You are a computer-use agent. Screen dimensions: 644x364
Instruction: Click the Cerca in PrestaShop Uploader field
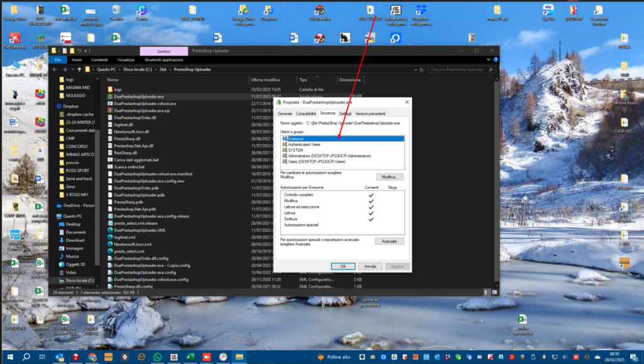tap(458, 69)
